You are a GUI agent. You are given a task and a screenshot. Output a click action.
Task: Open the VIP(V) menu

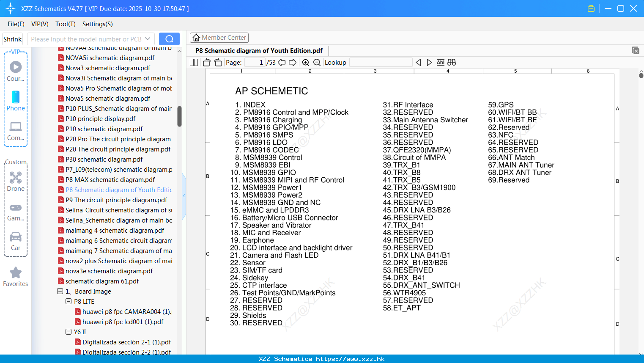point(40,24)
